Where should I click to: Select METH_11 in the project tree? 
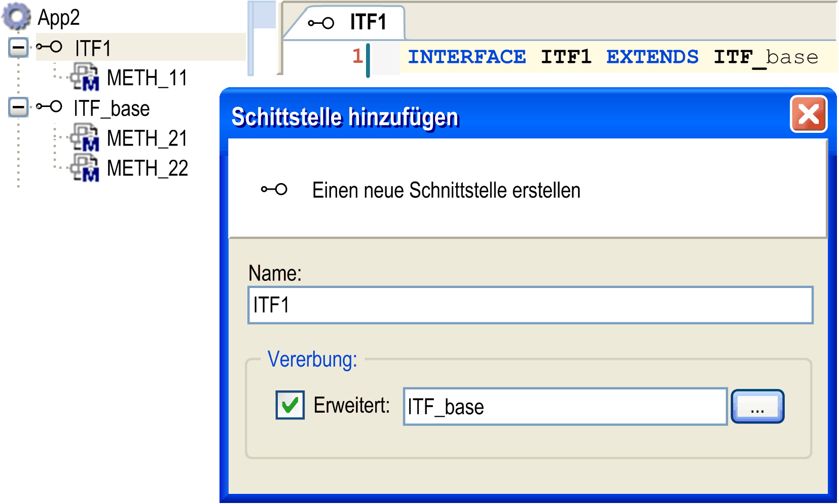click(x=146, y=78)
